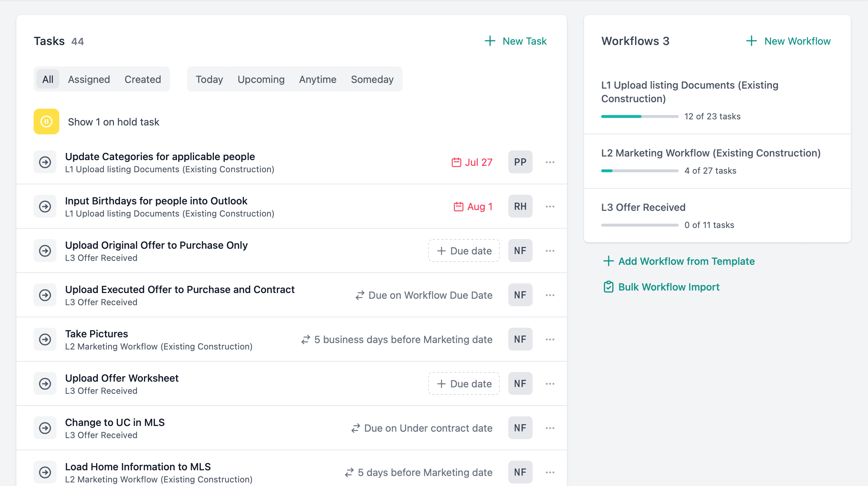Open more options for Upload Executed Offer task
The width and height of the screenshot is (868, 486).
point(550,295)
